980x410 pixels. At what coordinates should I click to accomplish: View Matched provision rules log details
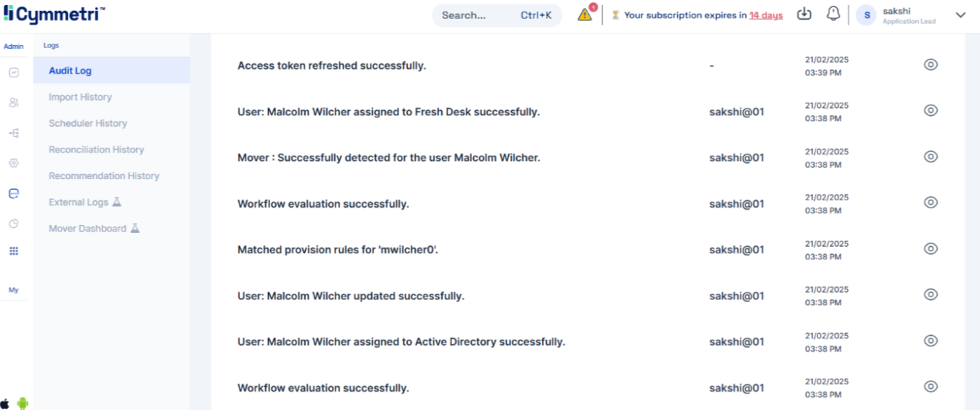[x=930, y=249]
